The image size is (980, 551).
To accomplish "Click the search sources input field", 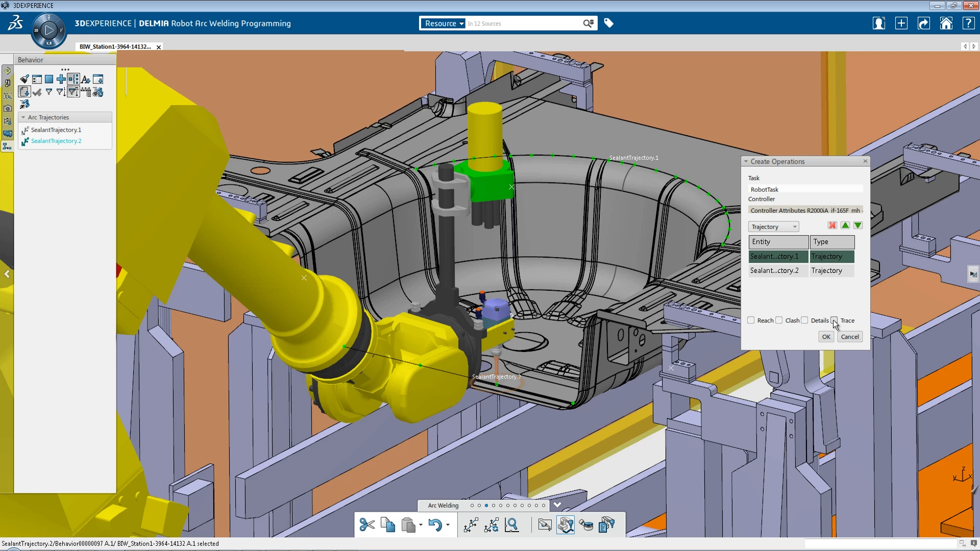I will pos(523,23).
